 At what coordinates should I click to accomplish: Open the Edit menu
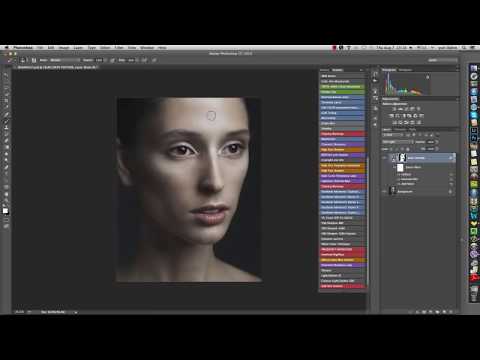point(51,48)
